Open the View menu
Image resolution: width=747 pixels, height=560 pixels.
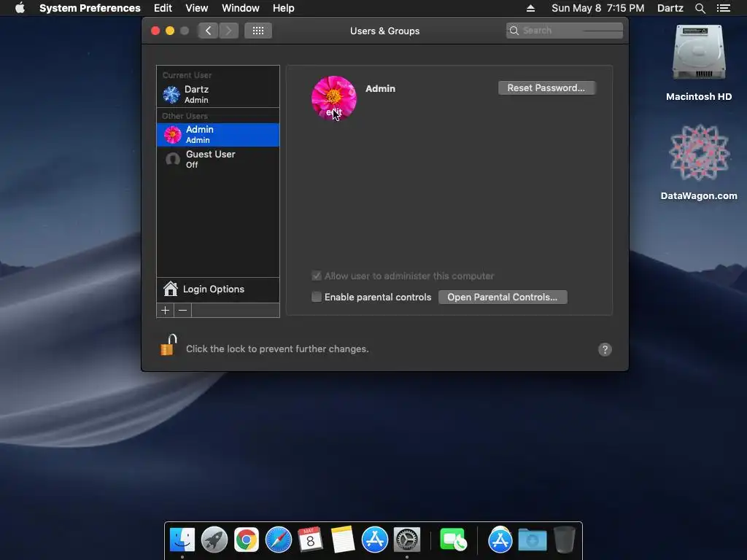197,8
